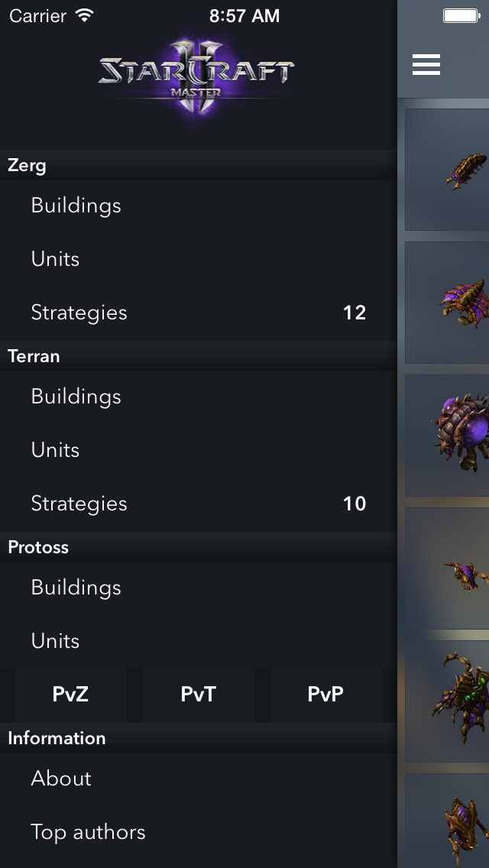Open Zerg Units list
The height and width of the screenshot is (868, 489).
pyautogui.click(x=55, y=259)
